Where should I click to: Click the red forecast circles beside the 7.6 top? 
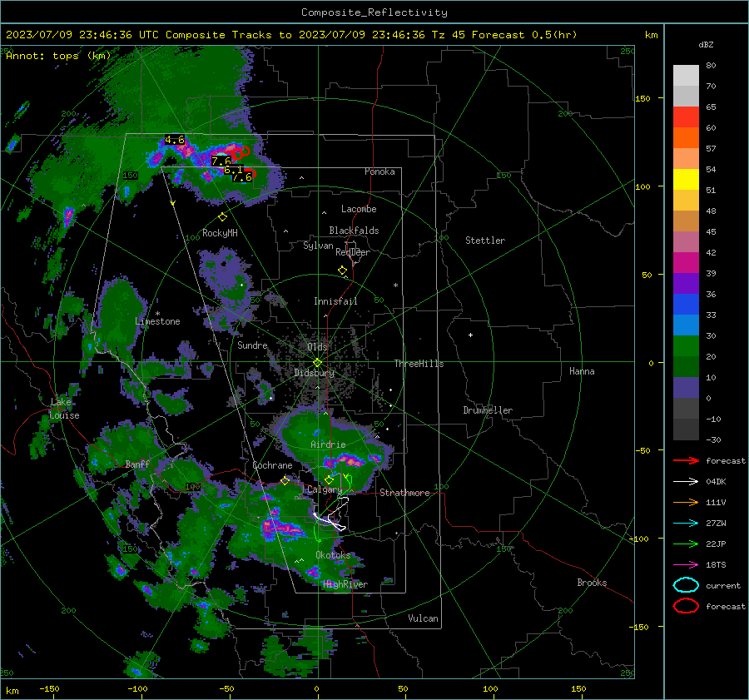pos(241,153)
